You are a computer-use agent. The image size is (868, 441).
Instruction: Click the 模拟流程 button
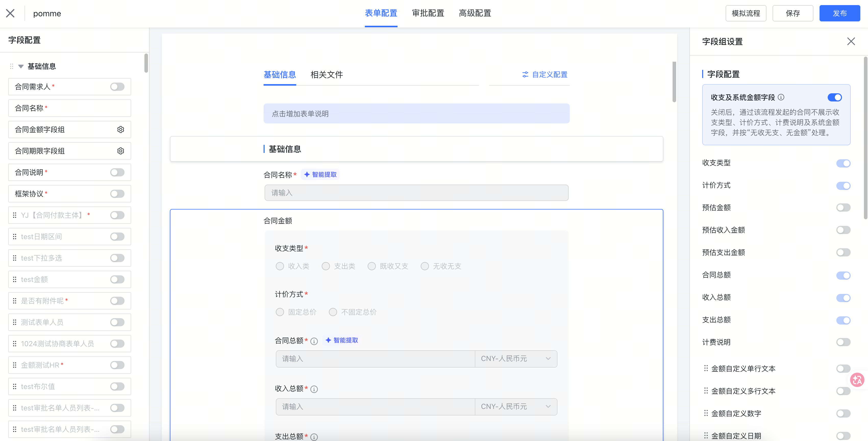click(x=746, y=13)
